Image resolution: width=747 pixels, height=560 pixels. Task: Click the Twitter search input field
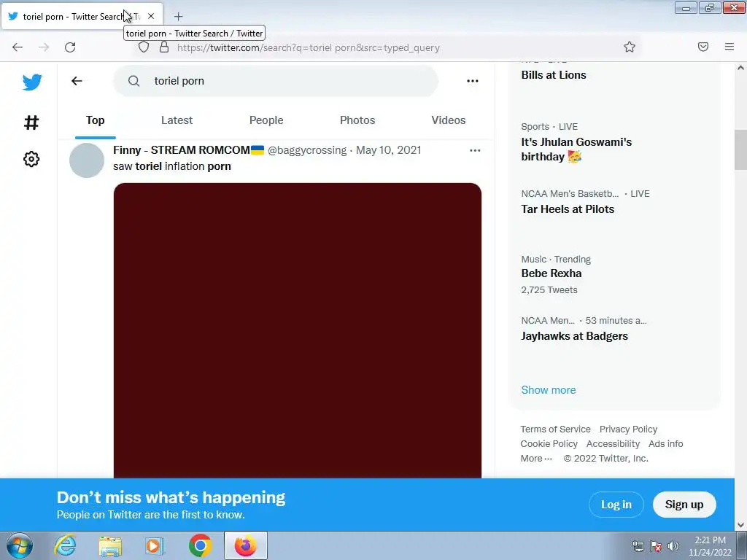(275, 81)
